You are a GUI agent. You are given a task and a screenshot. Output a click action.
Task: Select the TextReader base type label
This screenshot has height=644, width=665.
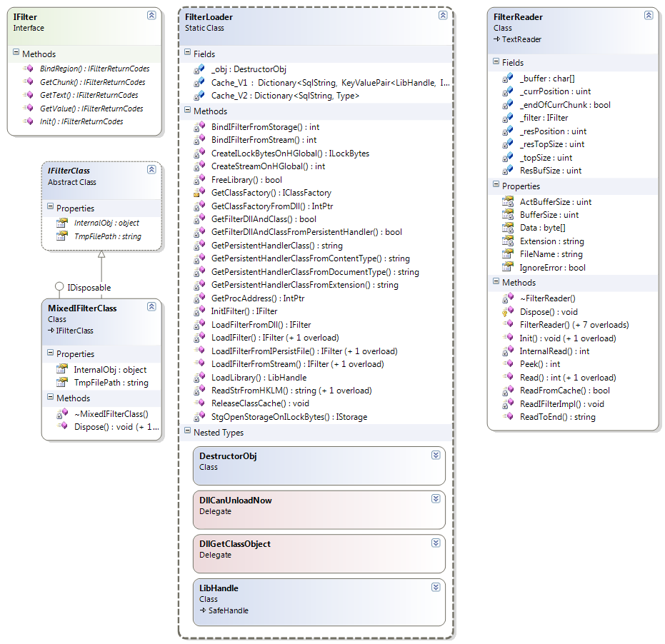pos(521,39)
